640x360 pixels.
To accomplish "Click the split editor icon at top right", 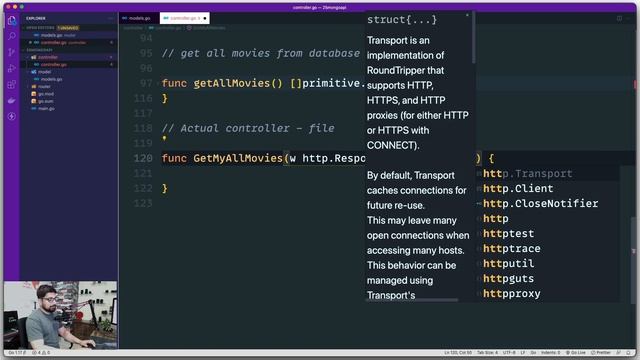I will coord(619,18).
